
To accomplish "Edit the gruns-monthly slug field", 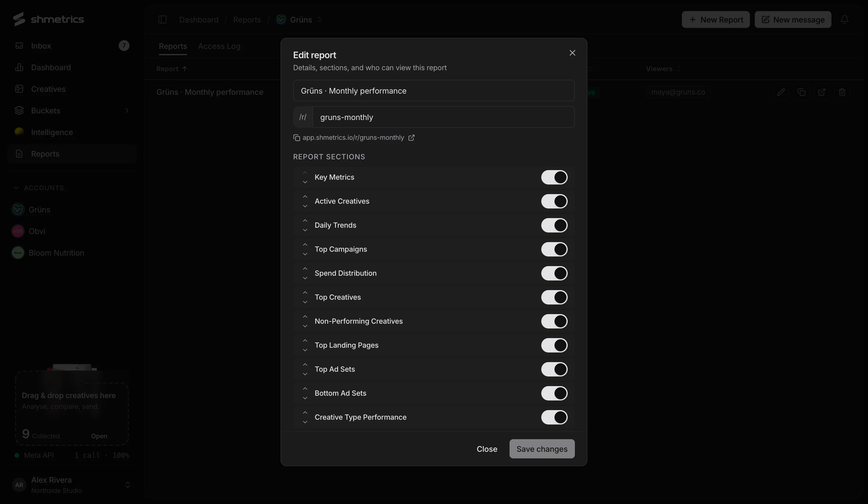I will point(443,117).
